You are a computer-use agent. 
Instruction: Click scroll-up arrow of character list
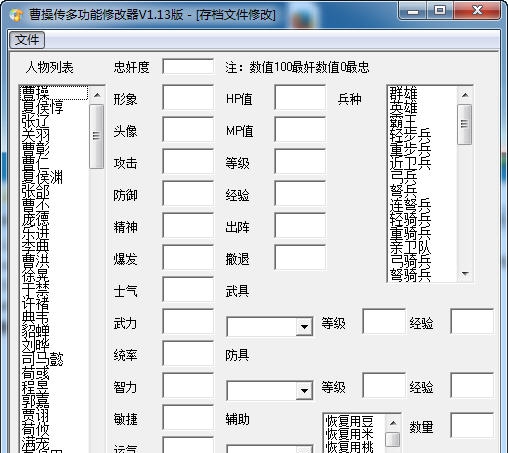click(97, 95)
